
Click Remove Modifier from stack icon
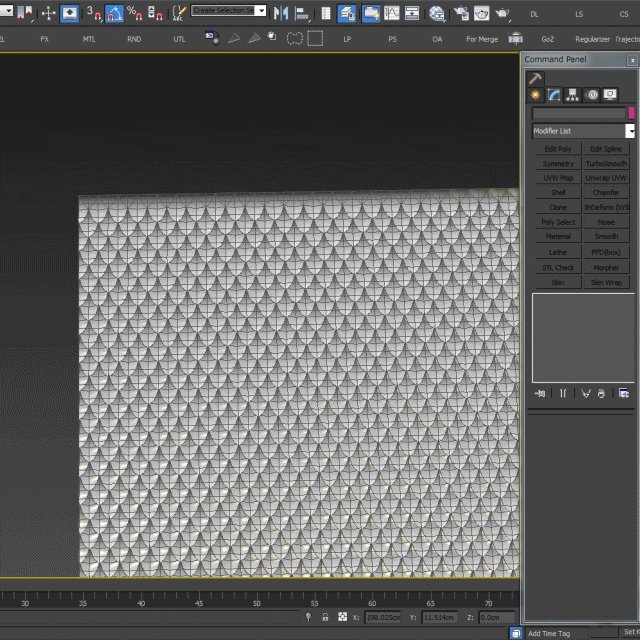pos(601,393)
